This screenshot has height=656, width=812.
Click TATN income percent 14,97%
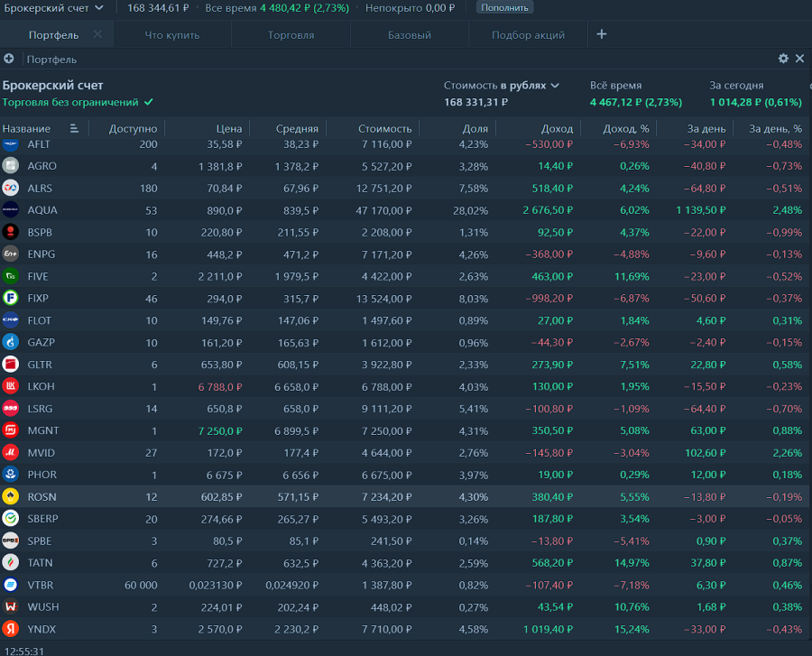[632, 563]
